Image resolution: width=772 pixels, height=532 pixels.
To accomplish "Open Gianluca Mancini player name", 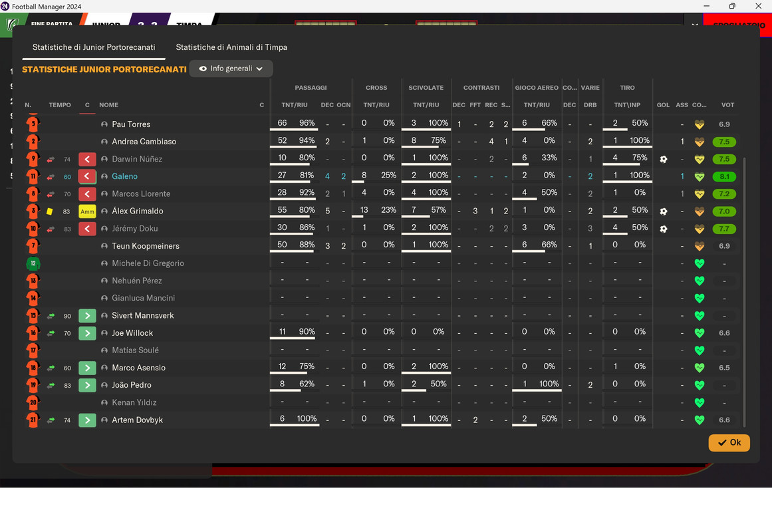I will point(143,298).
